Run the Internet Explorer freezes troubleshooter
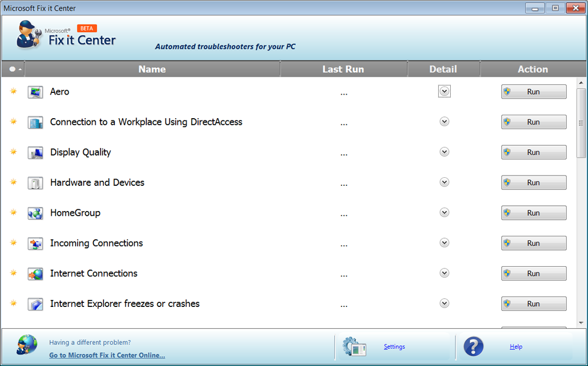The height and width of the screenshot is (366, 588). (533, 304)
